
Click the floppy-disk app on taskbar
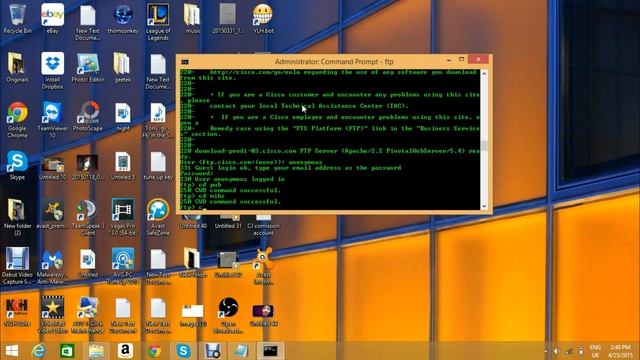pyautogui.click(x=212, y=351)
